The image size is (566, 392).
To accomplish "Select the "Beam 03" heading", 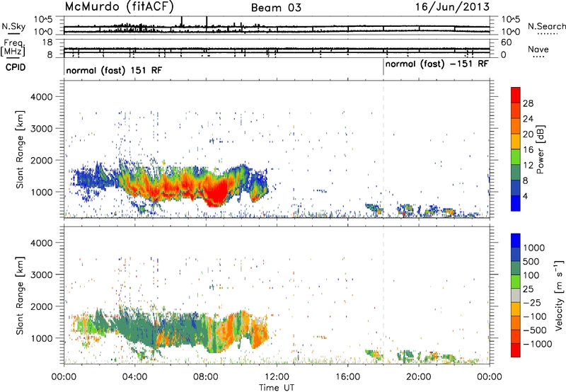I will (x=276, y=8).
